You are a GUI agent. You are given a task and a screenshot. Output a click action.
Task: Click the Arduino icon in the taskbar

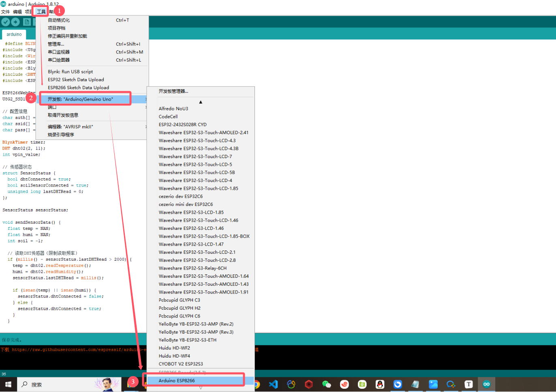[487, 384]
